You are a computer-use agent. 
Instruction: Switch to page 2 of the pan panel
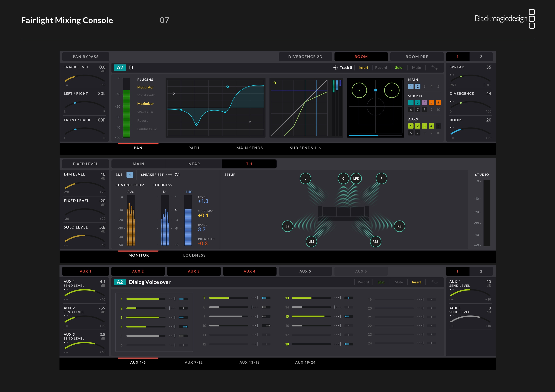pyautogui.click(x=481, y=57)
